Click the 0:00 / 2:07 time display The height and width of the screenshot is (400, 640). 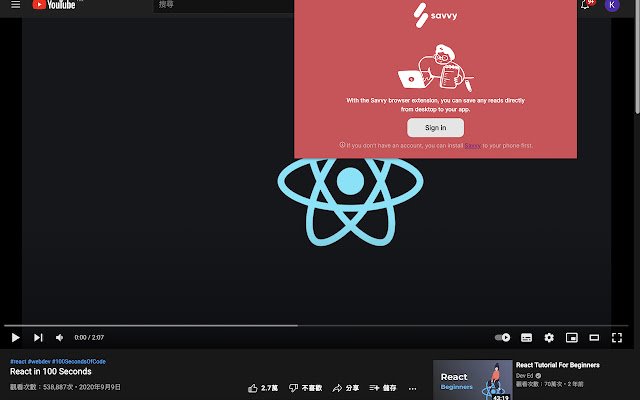point(89,338)
